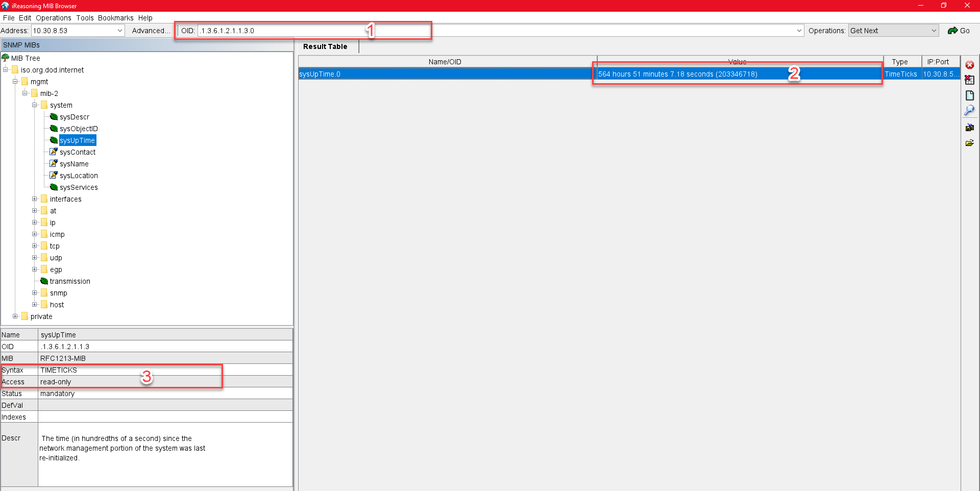Select the sysUpTime.0 result row
The height and width of the screenshot is (491, 980).
tap(629, 74)
